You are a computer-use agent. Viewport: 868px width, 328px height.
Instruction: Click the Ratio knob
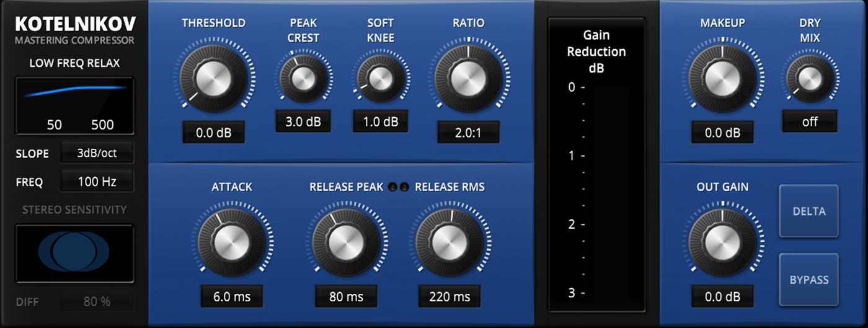pos(468,78)
